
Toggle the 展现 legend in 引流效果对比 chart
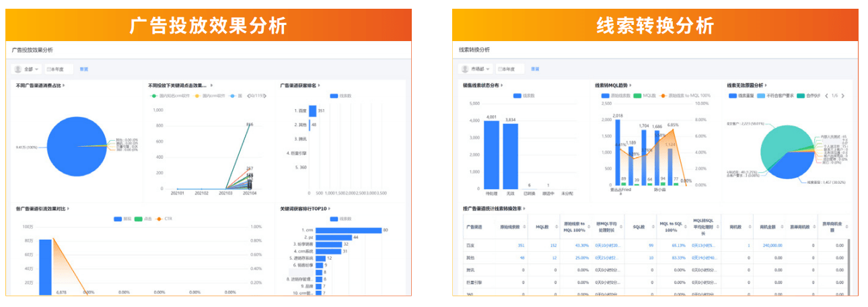122,219
